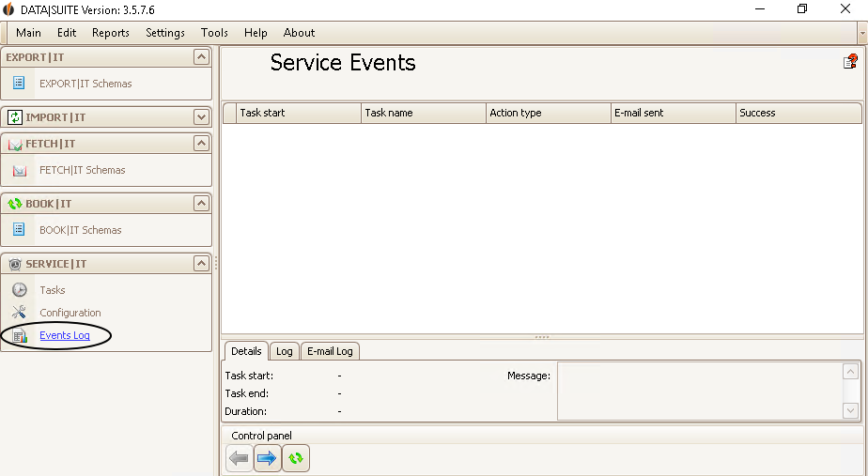
Task: Click the IMPORT|IT panel header title
Action: tap(55, 117)
